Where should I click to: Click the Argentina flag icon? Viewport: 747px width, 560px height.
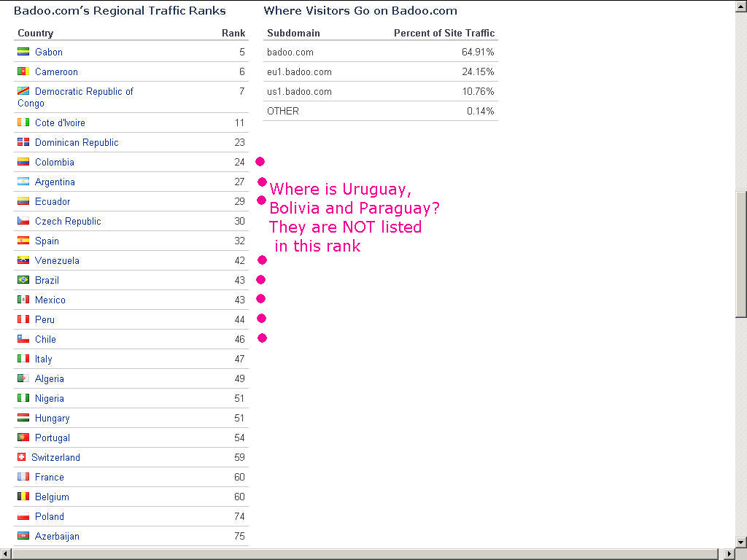coord(23,182)
